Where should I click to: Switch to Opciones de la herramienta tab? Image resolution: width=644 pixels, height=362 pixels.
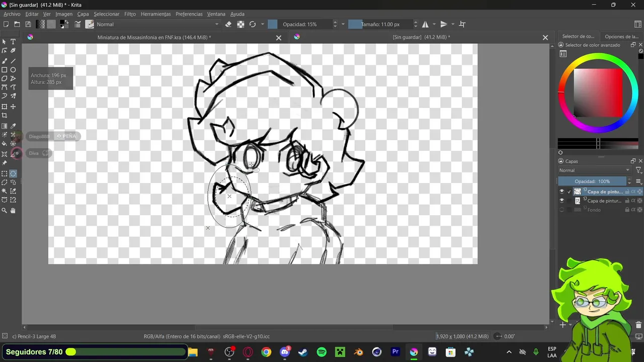pyautogui.click(x=621, y=36)
